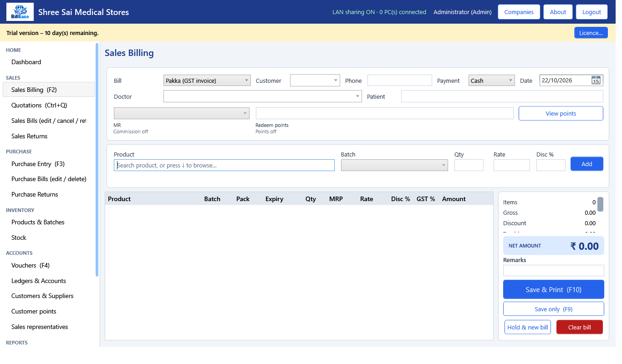Go to Purchase Entry (F3)

pyautogui.click(x=49, y=164)
